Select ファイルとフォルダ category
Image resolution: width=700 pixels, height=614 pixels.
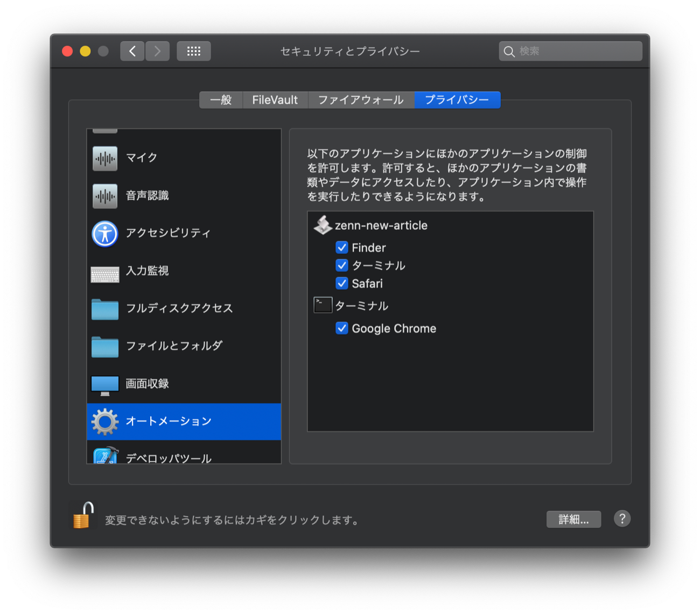[x=184, y=347]
